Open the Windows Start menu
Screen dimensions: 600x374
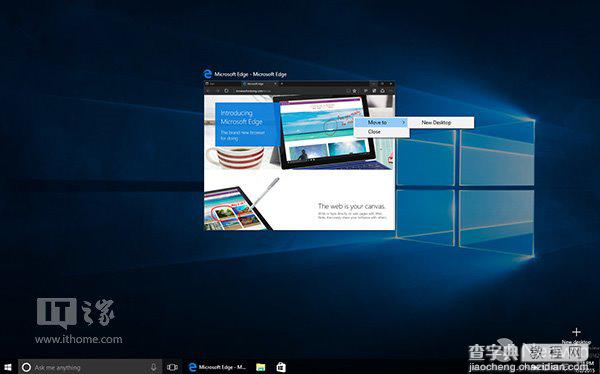[7, 367]
